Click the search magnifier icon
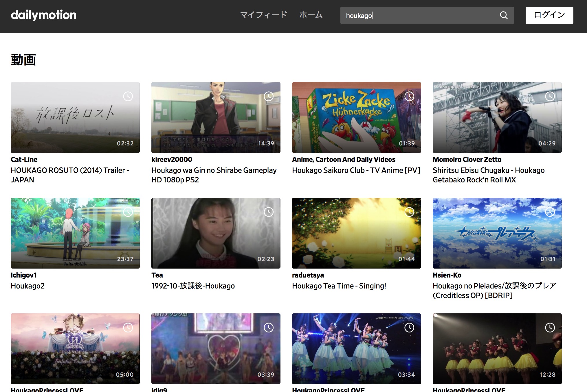The image size is (587, 392). (504, 15)
